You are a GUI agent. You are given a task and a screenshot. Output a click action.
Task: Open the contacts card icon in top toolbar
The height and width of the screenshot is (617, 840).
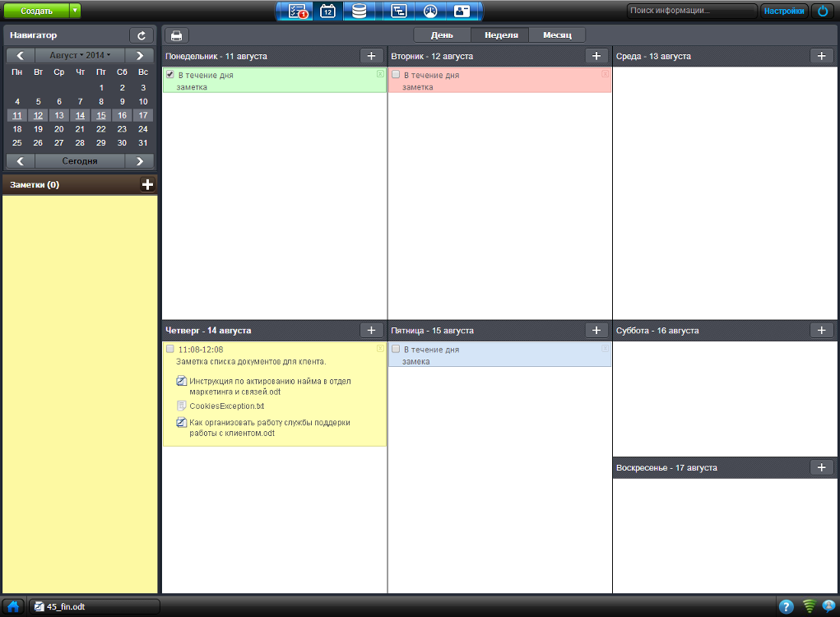[462, 11]
